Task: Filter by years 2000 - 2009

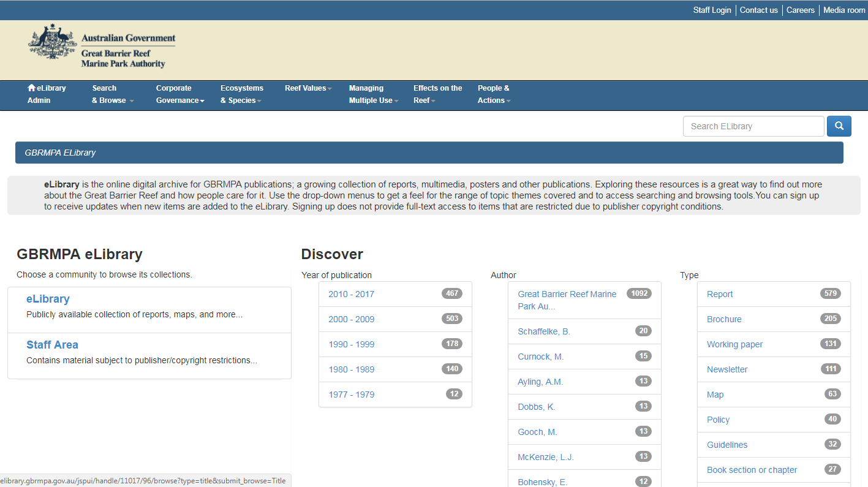Action: point(351,319)
